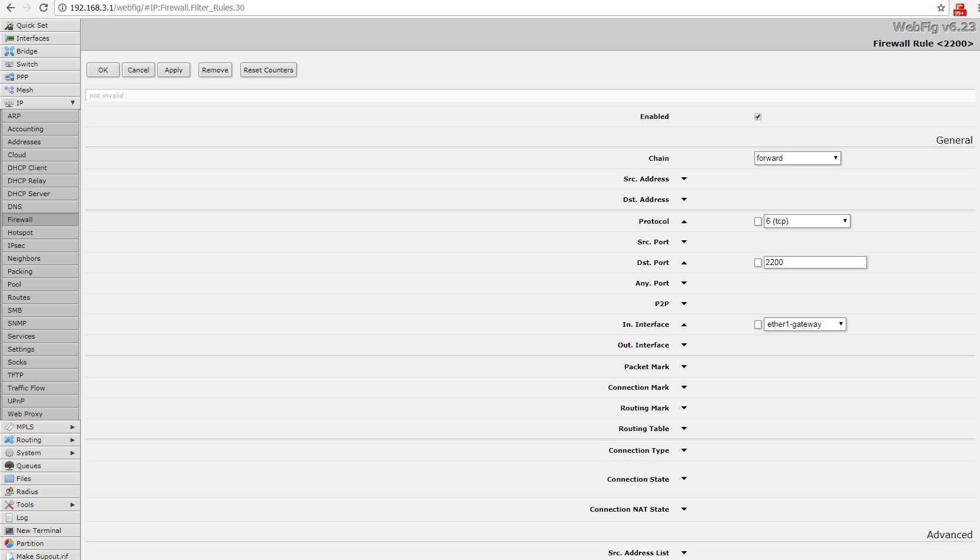Open In. Interface dropdown showing ether1-gateway
The width and height of the screenshot is (980, 560).
click(x=805, y=324)
